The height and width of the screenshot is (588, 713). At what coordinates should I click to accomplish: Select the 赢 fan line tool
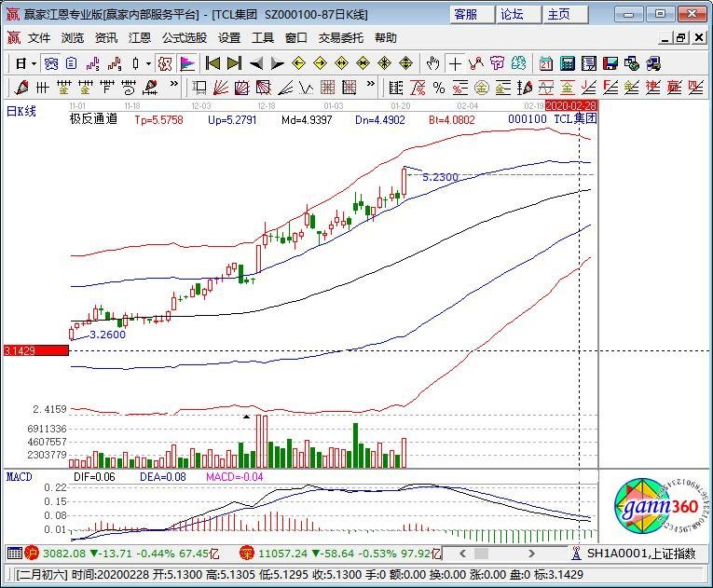coord(675,88)
